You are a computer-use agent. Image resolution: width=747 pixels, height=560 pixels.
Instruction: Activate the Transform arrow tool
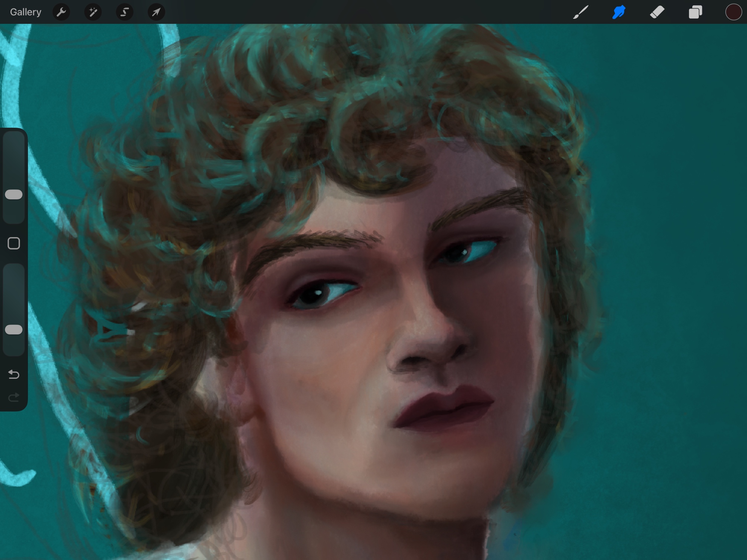pyautogui.click(x=156, y=12)
